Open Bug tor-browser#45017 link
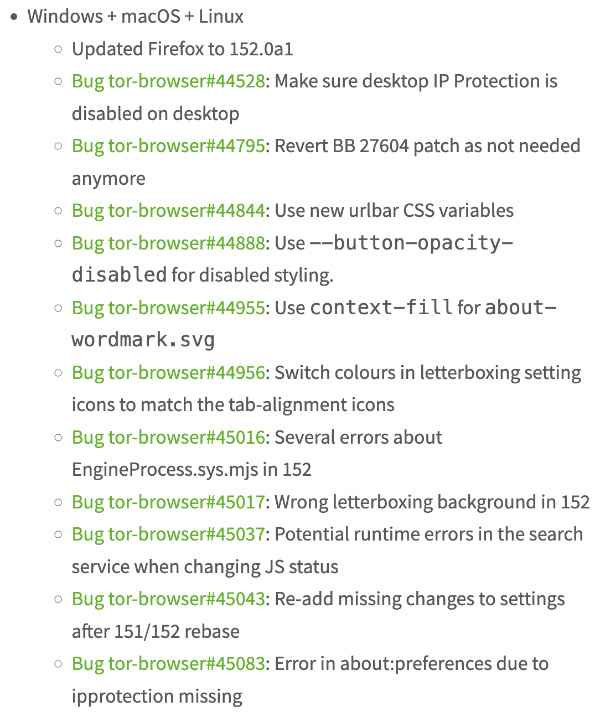 pos(168,503)
